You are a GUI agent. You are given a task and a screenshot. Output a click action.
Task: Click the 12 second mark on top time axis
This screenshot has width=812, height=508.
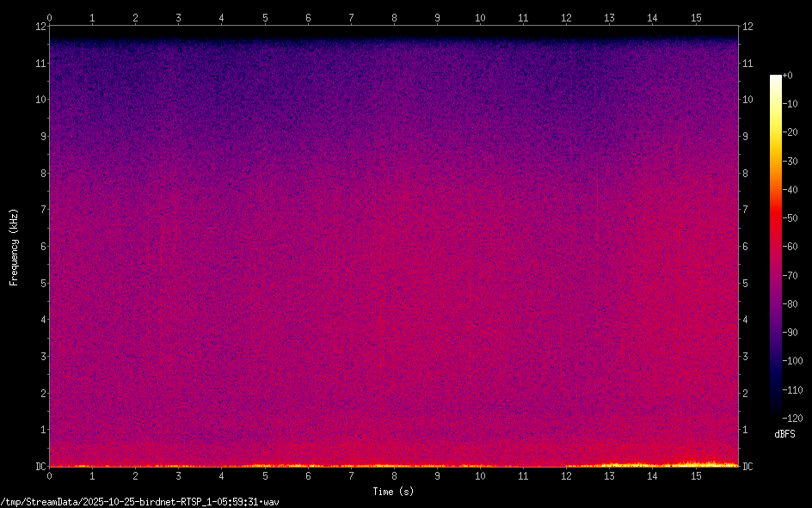(566, 17)
